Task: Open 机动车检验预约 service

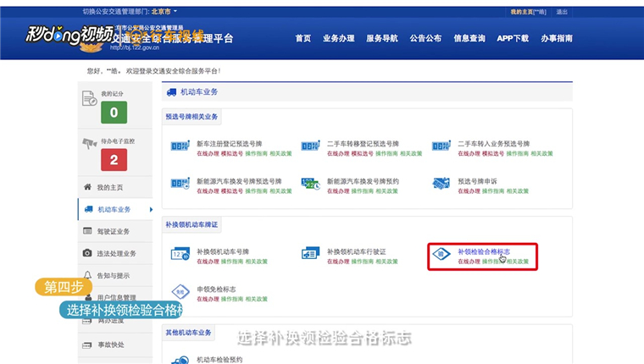Action: click(x=219, y=360)
